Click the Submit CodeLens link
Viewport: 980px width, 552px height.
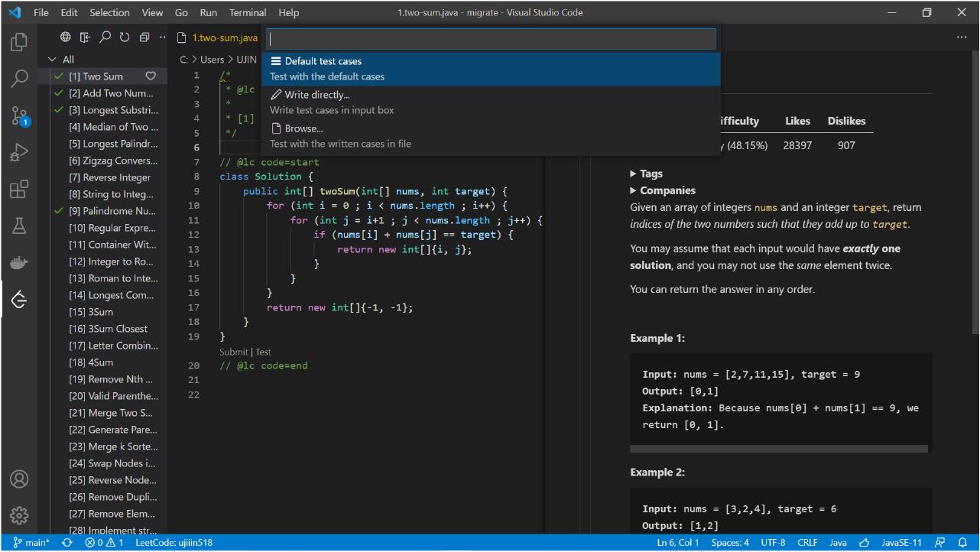pyautogui.click(x=234, y=352)
